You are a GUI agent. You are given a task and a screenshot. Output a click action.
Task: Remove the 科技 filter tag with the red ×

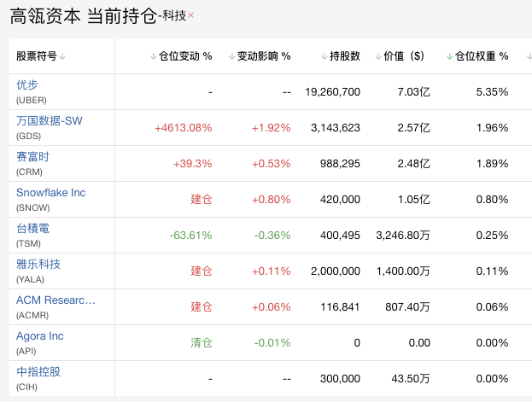tap(190, 15)
